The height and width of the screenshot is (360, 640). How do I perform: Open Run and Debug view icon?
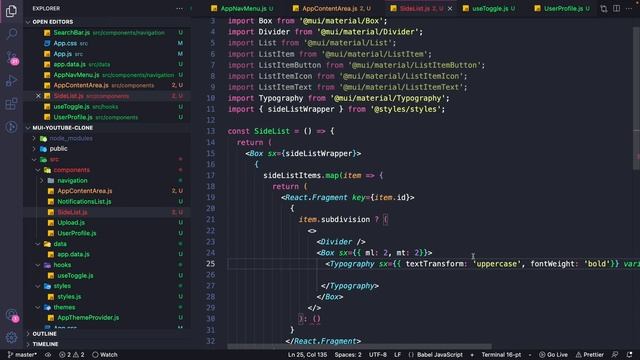click(x=11, y=80)
